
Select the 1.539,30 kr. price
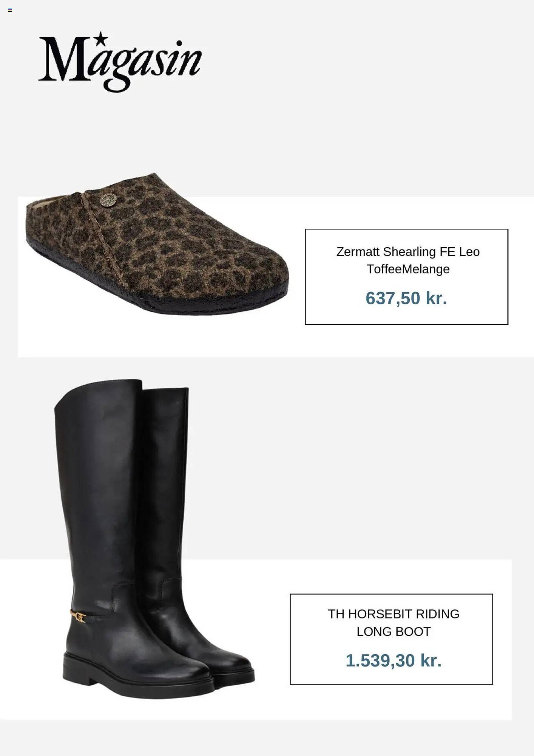394,661
